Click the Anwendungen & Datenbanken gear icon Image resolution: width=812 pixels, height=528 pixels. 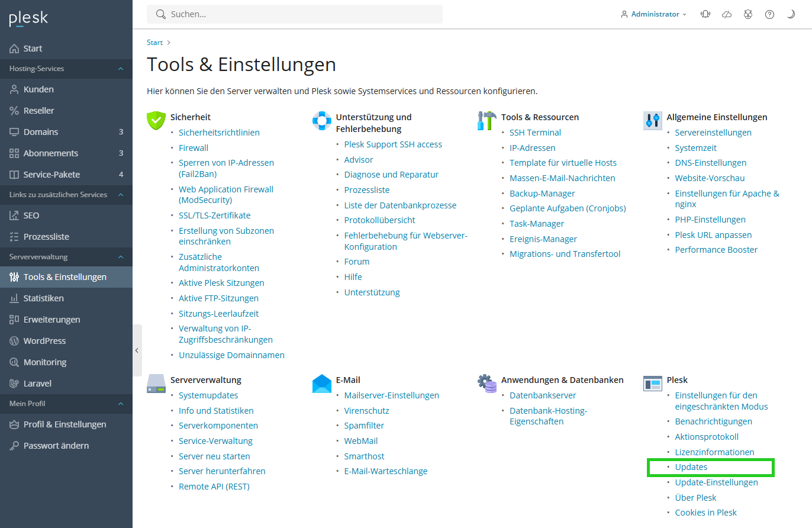click(487, 384)
